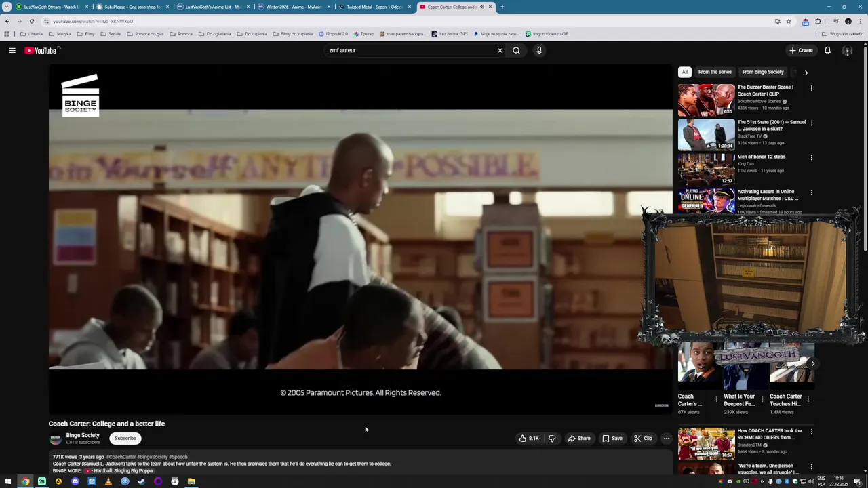
Task: Clear the search box text with X
Action: click(500, 50)
